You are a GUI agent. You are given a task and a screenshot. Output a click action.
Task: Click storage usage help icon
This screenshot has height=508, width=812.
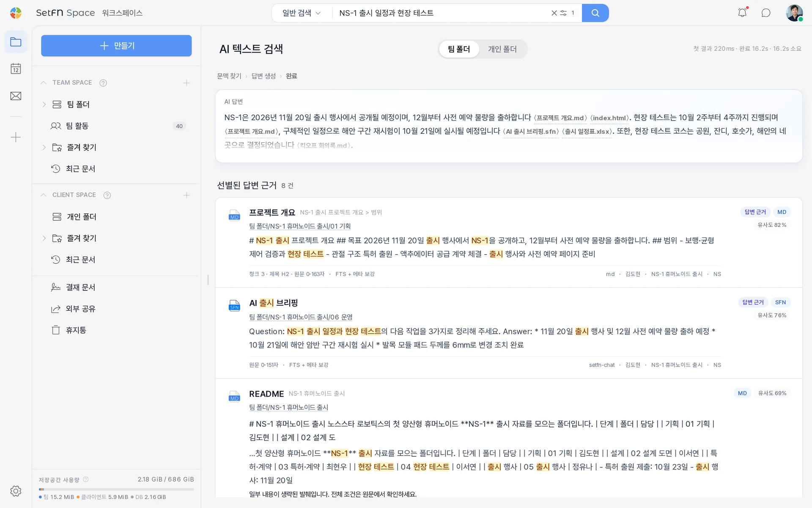[86, 479]
